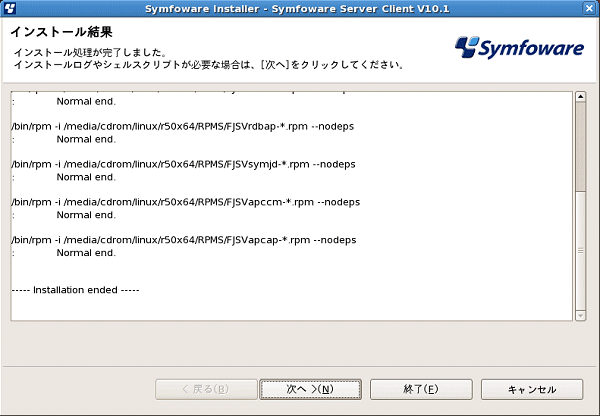Select the FJSVrdbap rpm command line

point(183,126)
